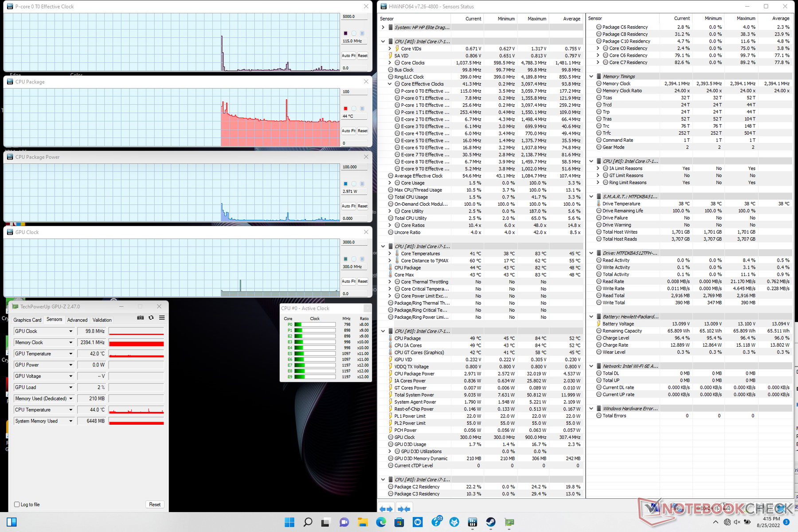Screen dimensions: 798x532
Task: Enable the Log to file checkbox
Action: (17, 505)
